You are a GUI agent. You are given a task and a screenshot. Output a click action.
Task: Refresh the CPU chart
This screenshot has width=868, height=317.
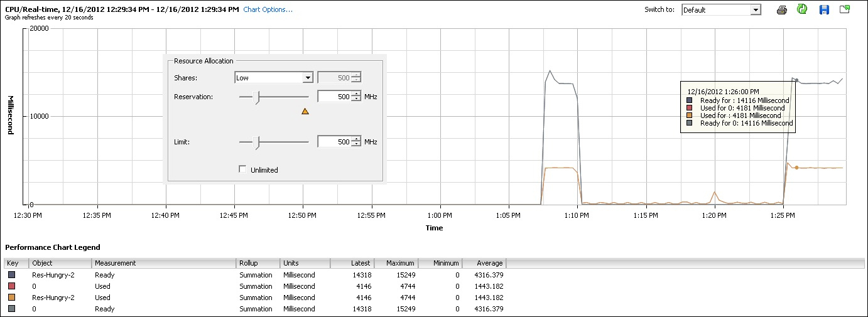click(802, 9)
